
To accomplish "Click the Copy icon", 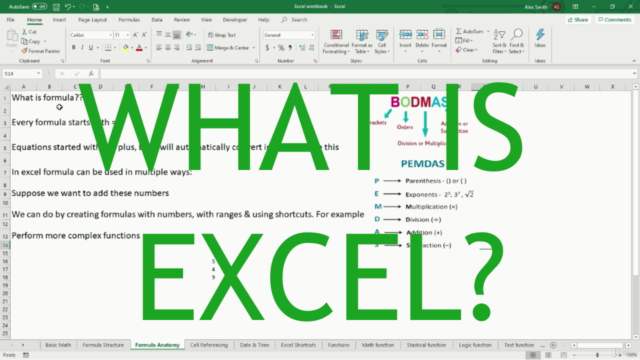I will point(24,41).
